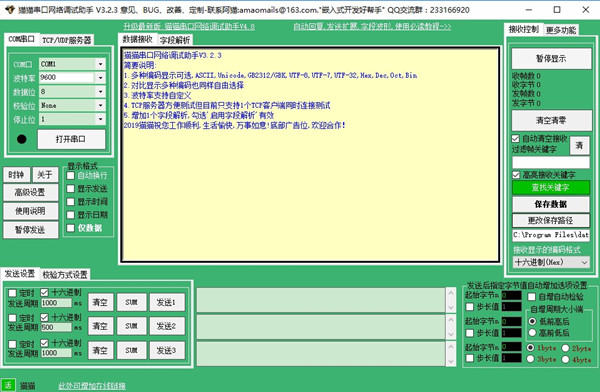Select the 3byte radio option

(x=530, y=359)
